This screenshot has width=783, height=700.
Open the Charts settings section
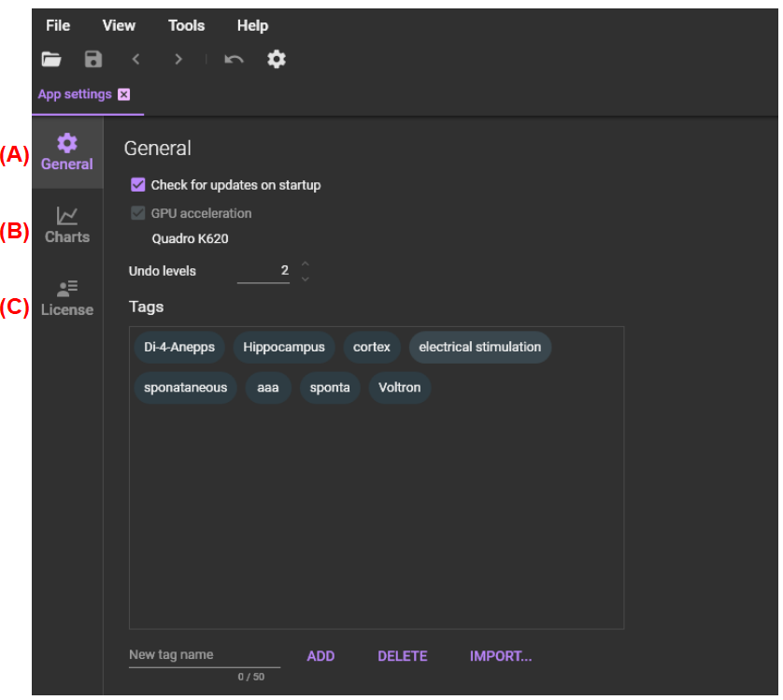coord(67,225)
